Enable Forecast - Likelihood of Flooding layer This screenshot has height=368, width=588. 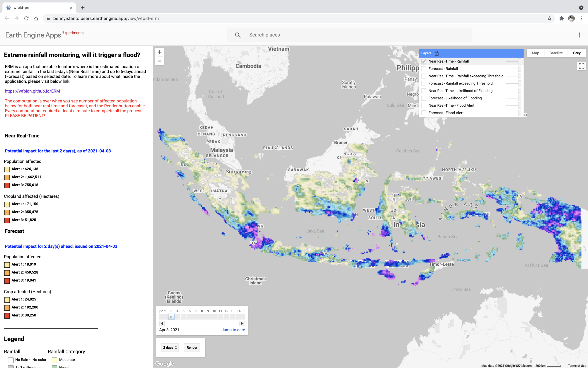(x=424, y=98)
